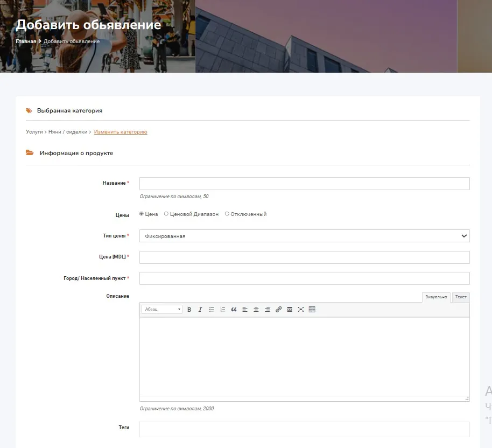Select the Отключенный price option
492x448 pixels.
[227, 214]
